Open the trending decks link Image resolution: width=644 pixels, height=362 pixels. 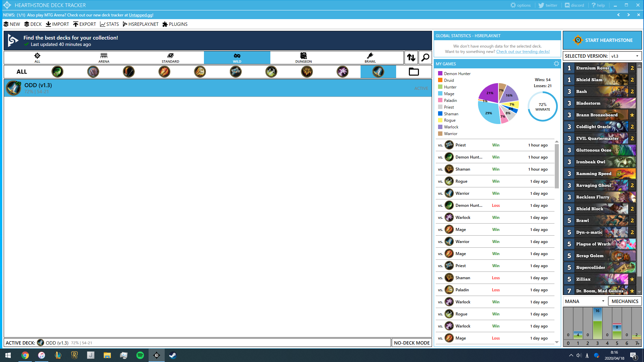point(523,52)
